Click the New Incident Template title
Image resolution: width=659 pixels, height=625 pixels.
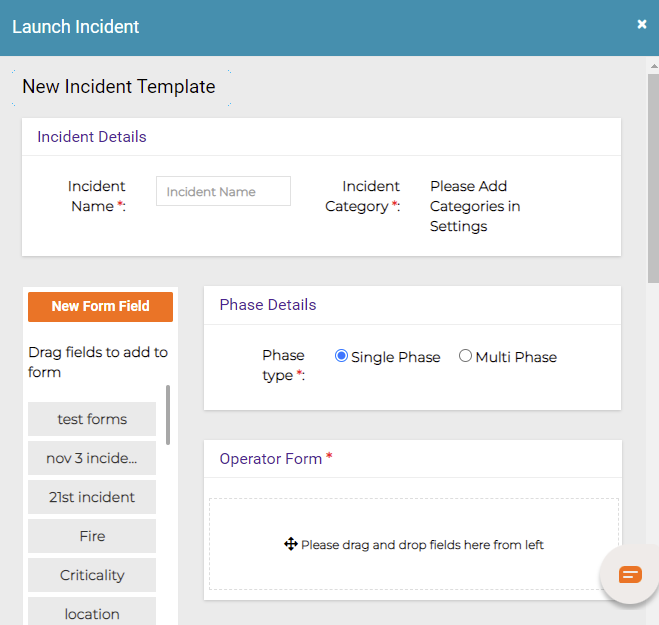pyautogui.click(x=119, y=87)
